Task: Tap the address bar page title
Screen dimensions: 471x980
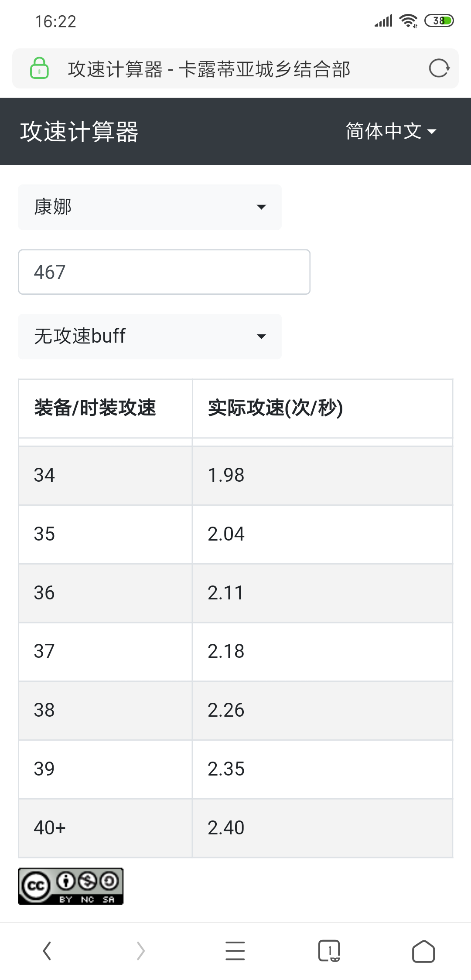Action: [209, 69]
